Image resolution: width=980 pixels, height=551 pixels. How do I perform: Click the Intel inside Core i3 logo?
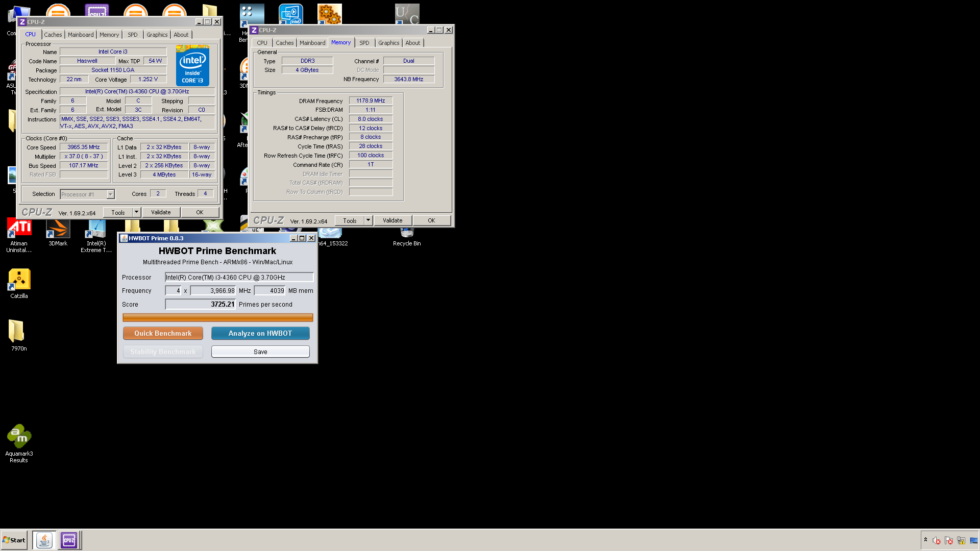pyautogui.click(x=192, y=65)
